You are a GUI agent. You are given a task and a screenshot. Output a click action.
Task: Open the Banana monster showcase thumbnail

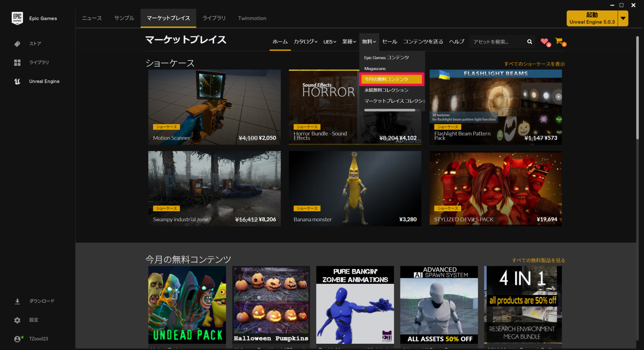tap(355, 184)
